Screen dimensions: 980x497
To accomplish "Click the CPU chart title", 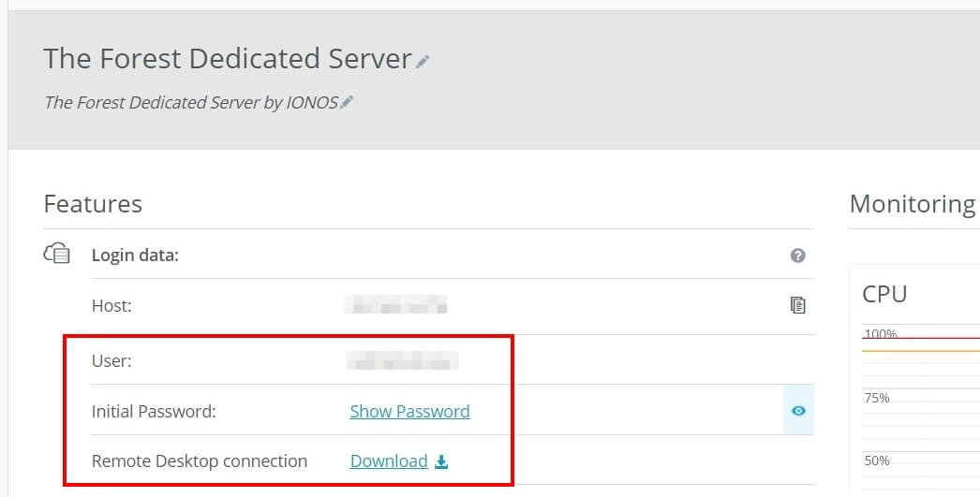I will pyautogui.click(x=884, y=294).
